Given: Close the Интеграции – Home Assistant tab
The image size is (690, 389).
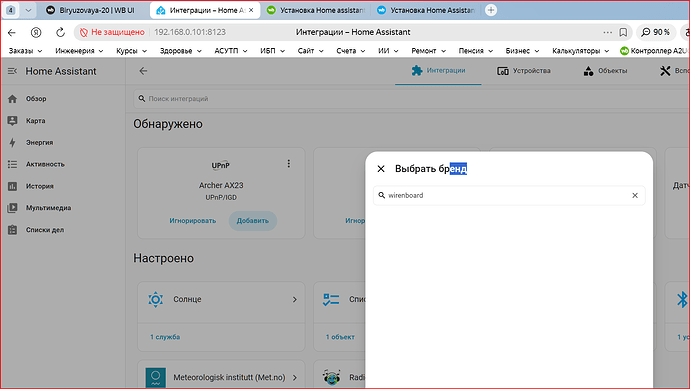Looking at the screenshot, I should pyautogui.click(x=251, y=10).
